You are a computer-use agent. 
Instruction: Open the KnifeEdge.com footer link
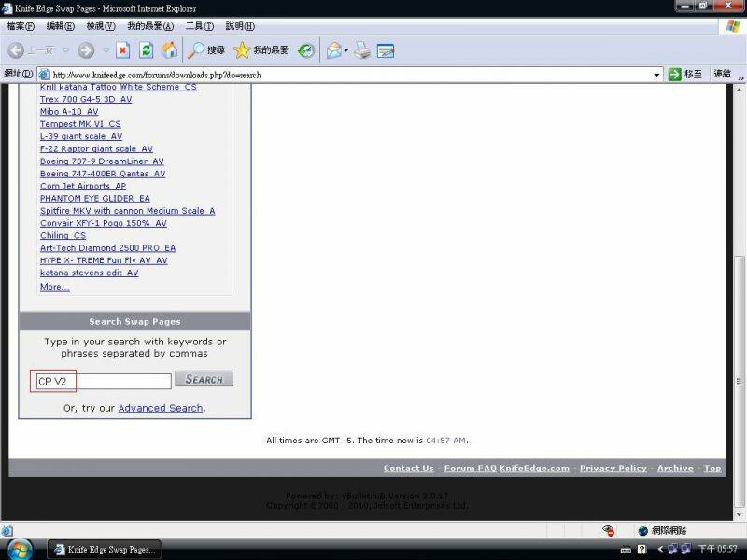pos(534,469)
